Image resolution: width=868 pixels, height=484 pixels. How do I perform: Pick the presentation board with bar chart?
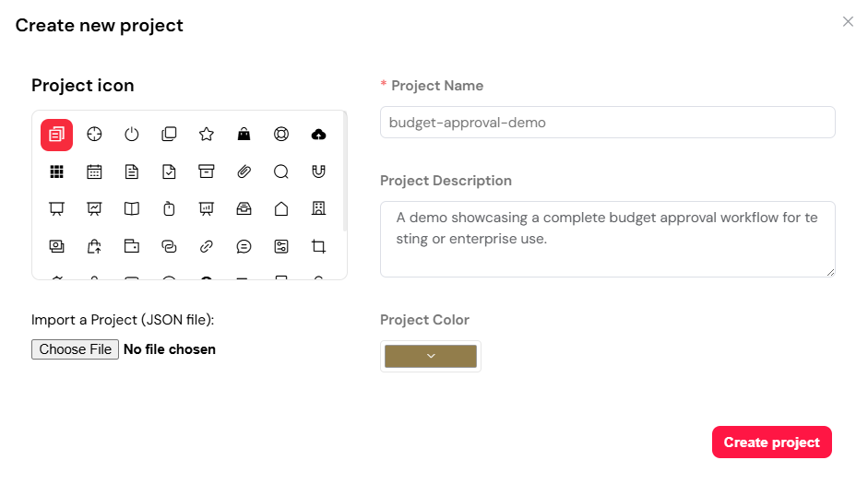[207, 208]
